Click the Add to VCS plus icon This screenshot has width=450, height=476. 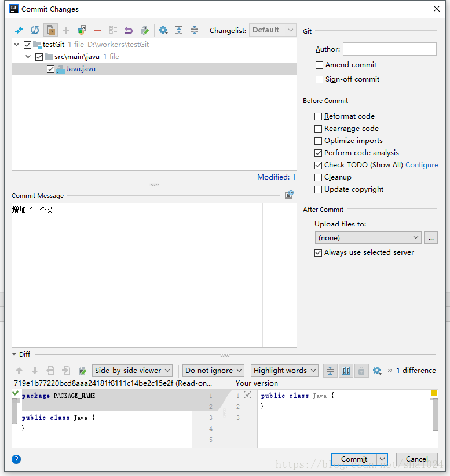coord(66,30)
